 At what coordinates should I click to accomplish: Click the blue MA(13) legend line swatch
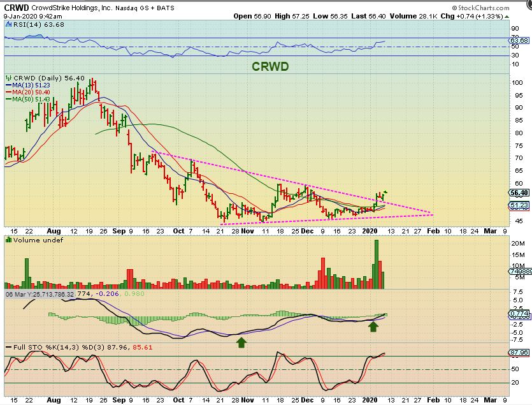click(x=8, y=85)
